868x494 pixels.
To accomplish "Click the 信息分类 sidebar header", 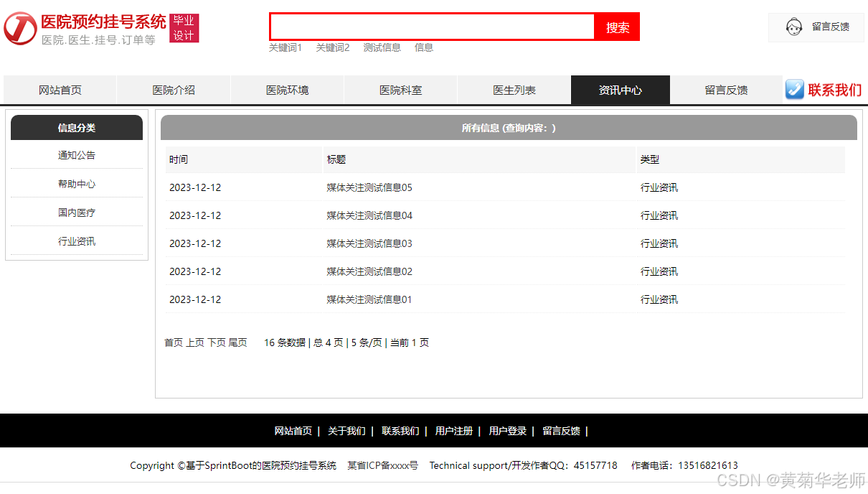I will (x=77, y=128).
